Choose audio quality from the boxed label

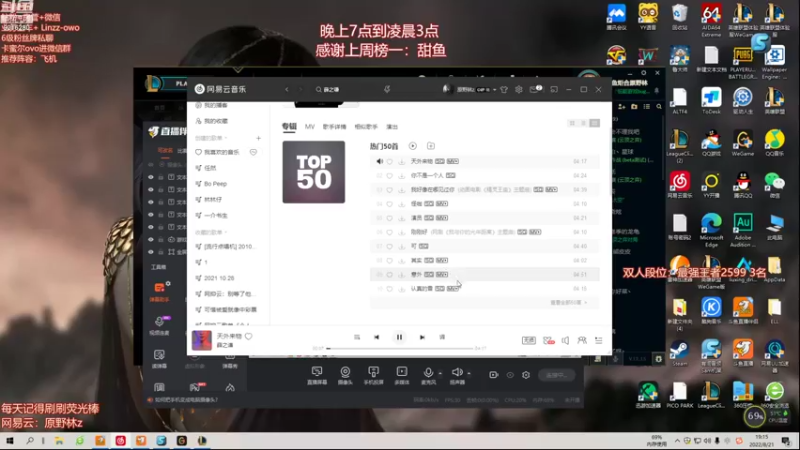click(x=529, y=340)
